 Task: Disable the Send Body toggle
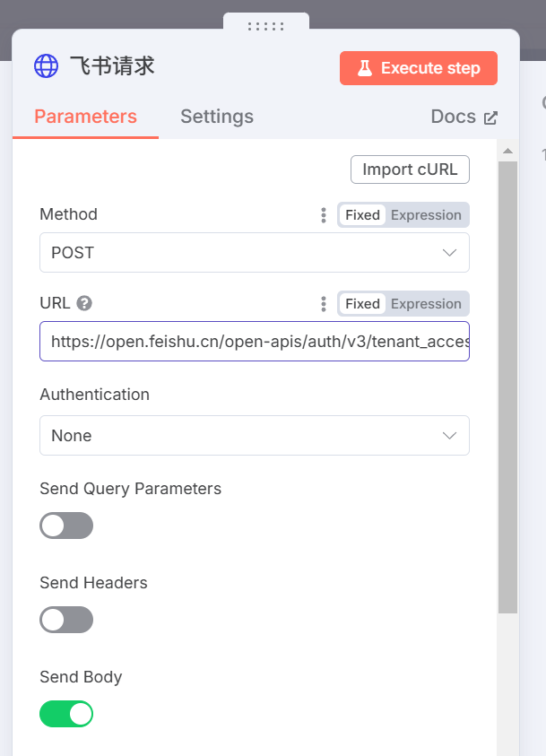click(66, 714)
